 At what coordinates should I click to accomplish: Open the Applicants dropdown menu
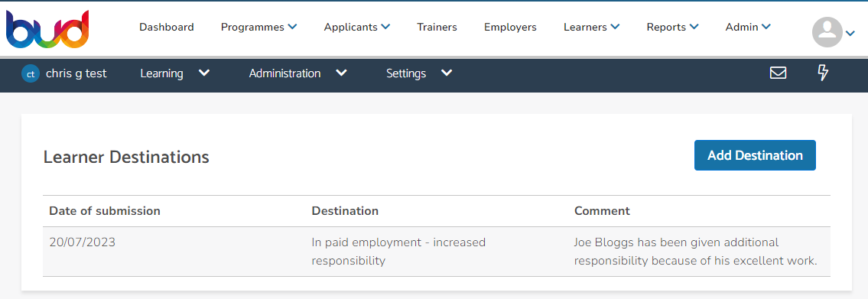pyautogui.click(x=357, y=27)
